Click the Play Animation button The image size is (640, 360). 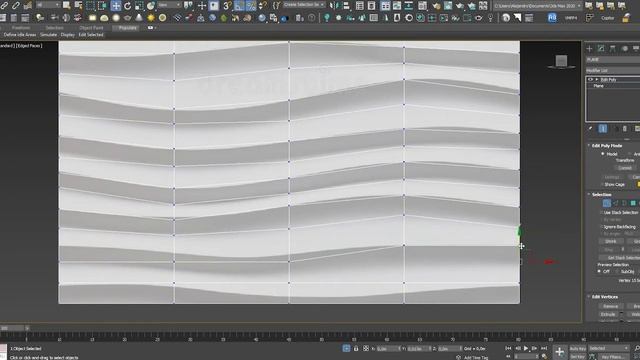[526, 348]
